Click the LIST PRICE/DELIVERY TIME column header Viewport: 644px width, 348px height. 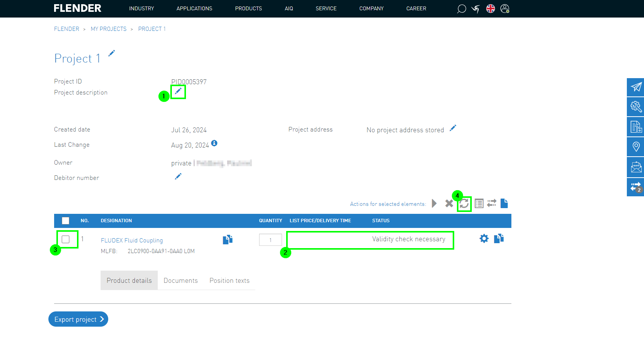click(320, 221)
